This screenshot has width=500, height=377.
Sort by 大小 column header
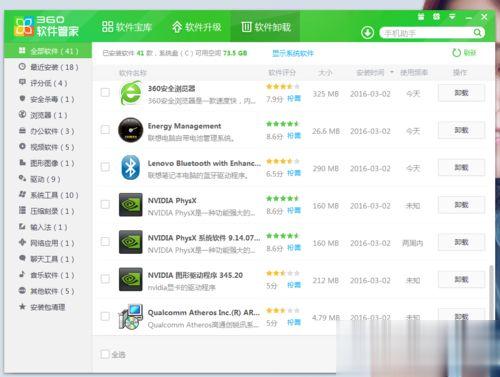[325, 72]
